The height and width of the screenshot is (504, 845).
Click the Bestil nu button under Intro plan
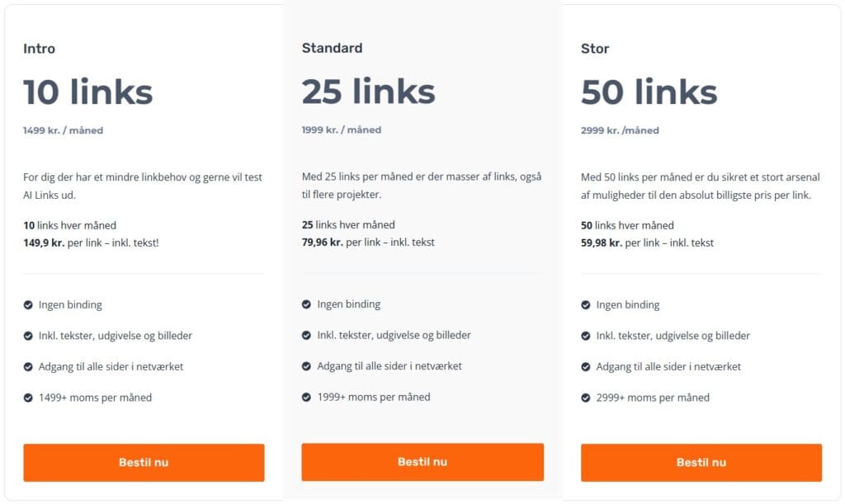click(144, 462)
